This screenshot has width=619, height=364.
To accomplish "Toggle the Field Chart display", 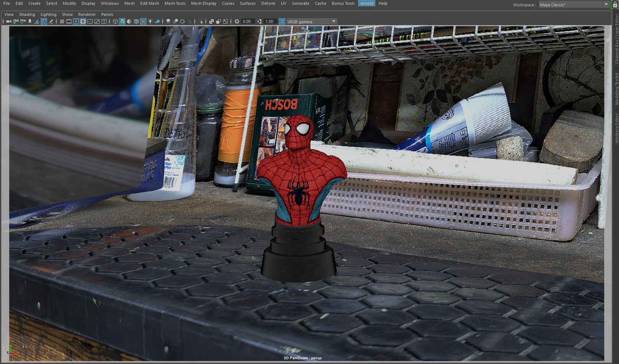I will (90, 21).
